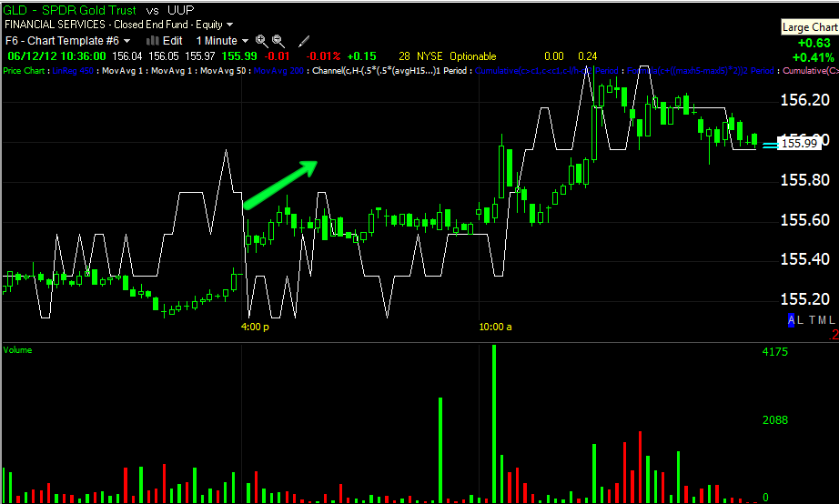Viewport: 839px width, 504px height.
Task: Select the LinReg 450 legend item
Action: [73, 71]
